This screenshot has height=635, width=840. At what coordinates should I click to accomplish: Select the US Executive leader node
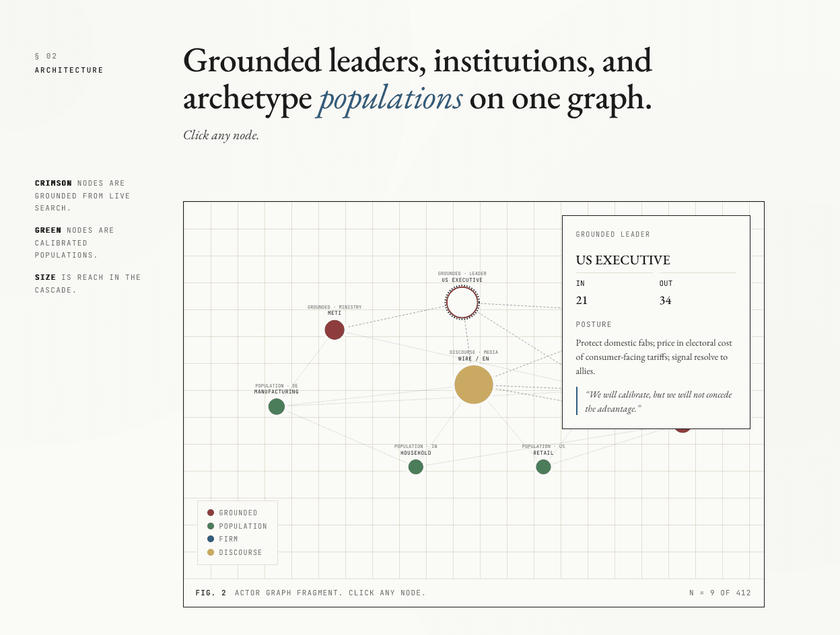462,303
